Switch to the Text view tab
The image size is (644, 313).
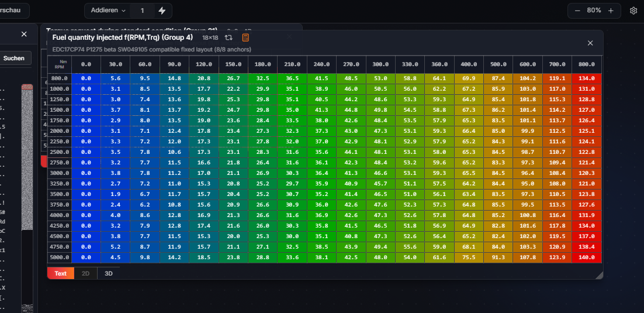click(x=60, y=273)
